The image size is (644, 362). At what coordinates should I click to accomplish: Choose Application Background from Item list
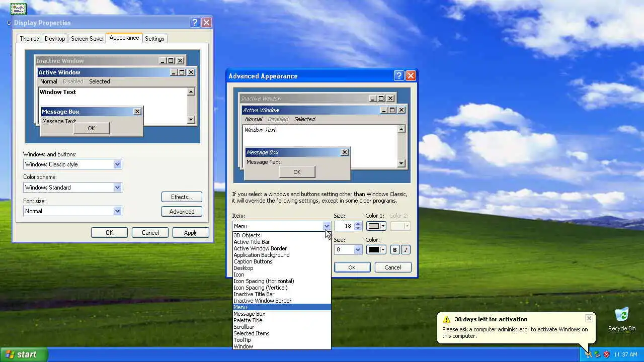pos(282,255)
